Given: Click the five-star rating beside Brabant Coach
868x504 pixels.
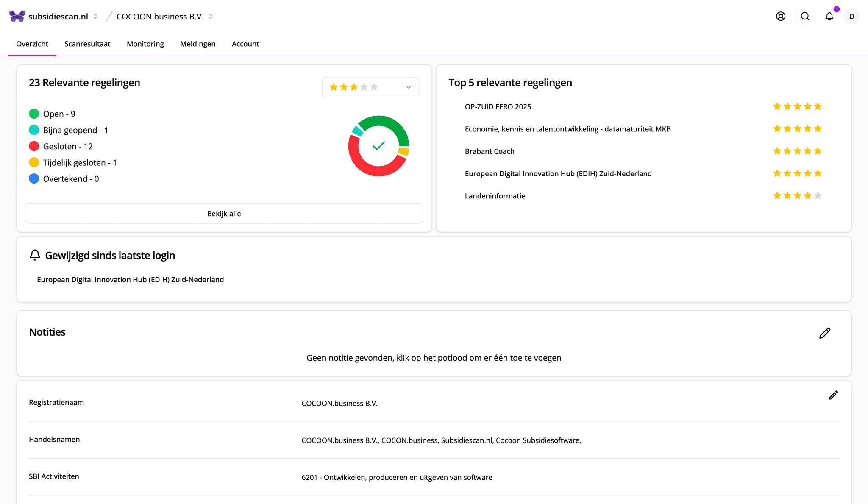Looking at the screenshot, I should pyautogui.click(x=797, y=150).
